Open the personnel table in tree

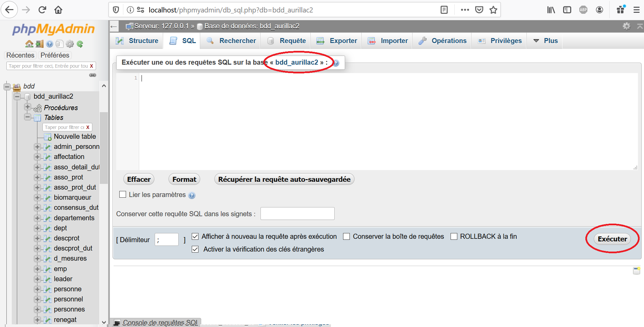tap(68, 299)
